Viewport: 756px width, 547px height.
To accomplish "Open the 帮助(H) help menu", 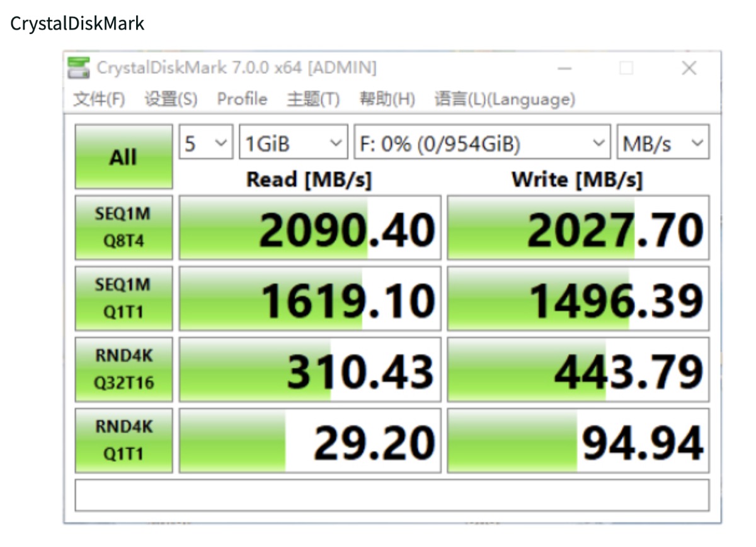I will pyautogui.click(x=387, y=99).
